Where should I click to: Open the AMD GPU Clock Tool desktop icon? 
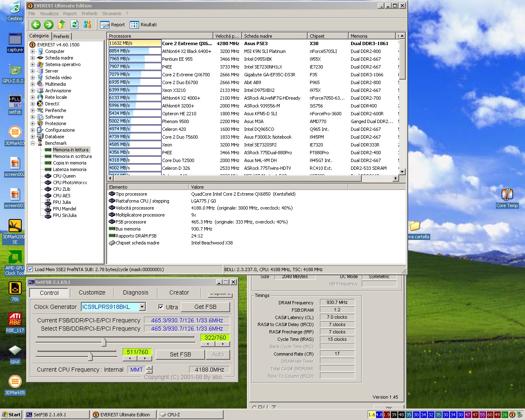(x=15, y=263)
